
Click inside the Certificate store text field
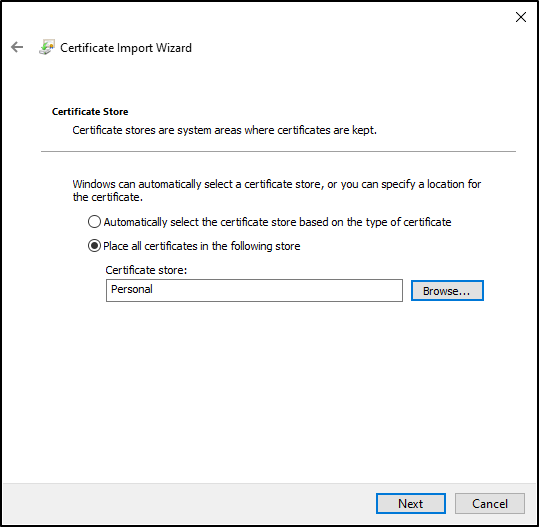[x=254, y=290]
